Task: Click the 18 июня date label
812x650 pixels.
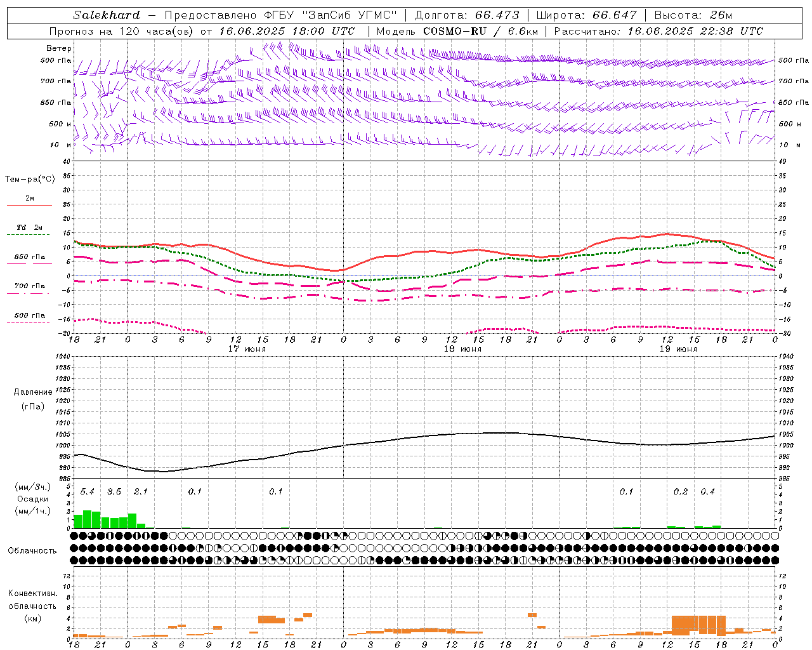Action: point(462,349)
